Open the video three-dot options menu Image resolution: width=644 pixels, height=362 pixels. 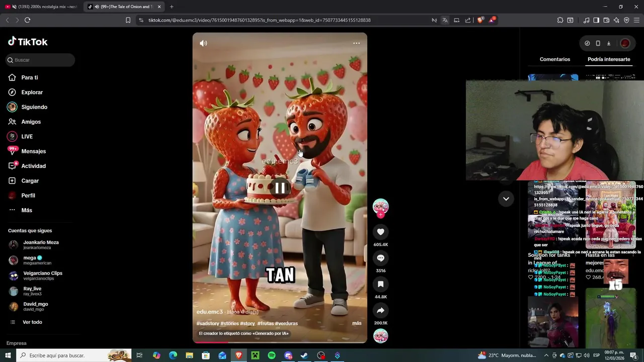click(356, 43)
